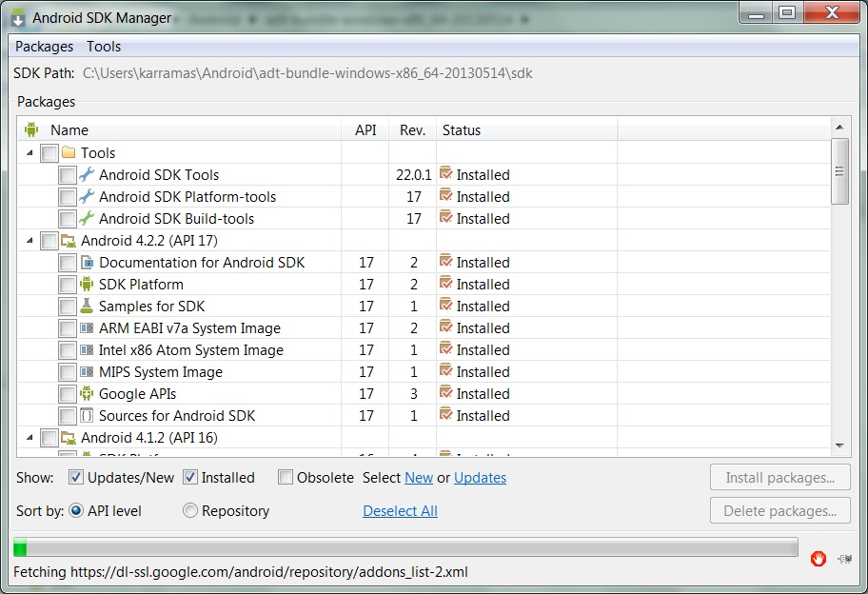
Task: Check the Tools folder checkbox
Action: coord(49,153)
